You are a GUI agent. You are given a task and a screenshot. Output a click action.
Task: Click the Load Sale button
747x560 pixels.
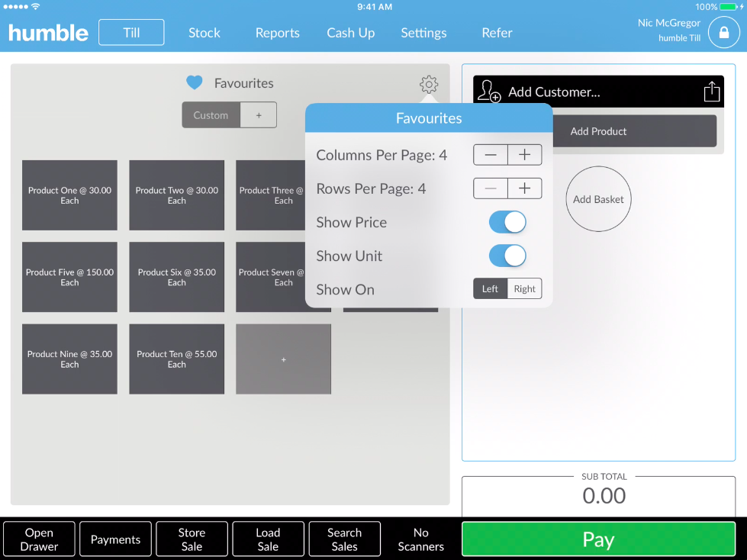point(269,539)
